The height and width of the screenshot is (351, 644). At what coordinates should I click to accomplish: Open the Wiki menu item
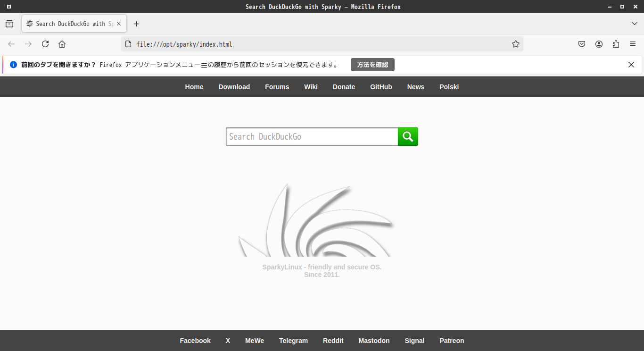point(311,87)
